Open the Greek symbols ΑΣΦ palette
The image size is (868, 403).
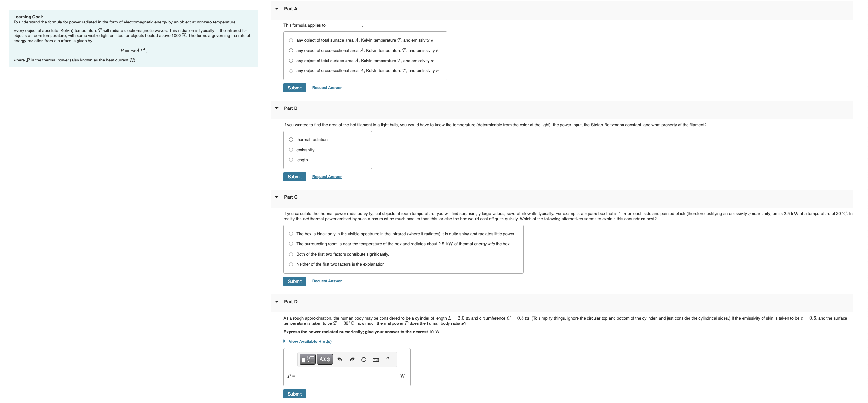(325, 359)
